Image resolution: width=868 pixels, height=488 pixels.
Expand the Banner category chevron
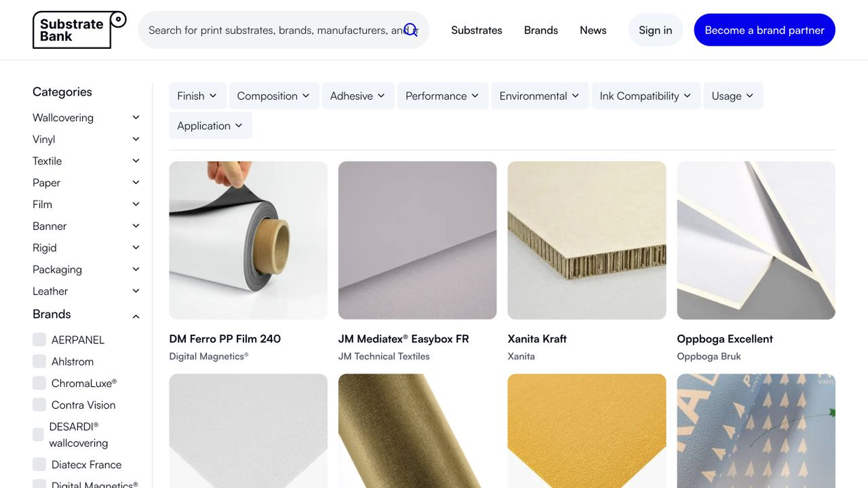click(136, 226)
